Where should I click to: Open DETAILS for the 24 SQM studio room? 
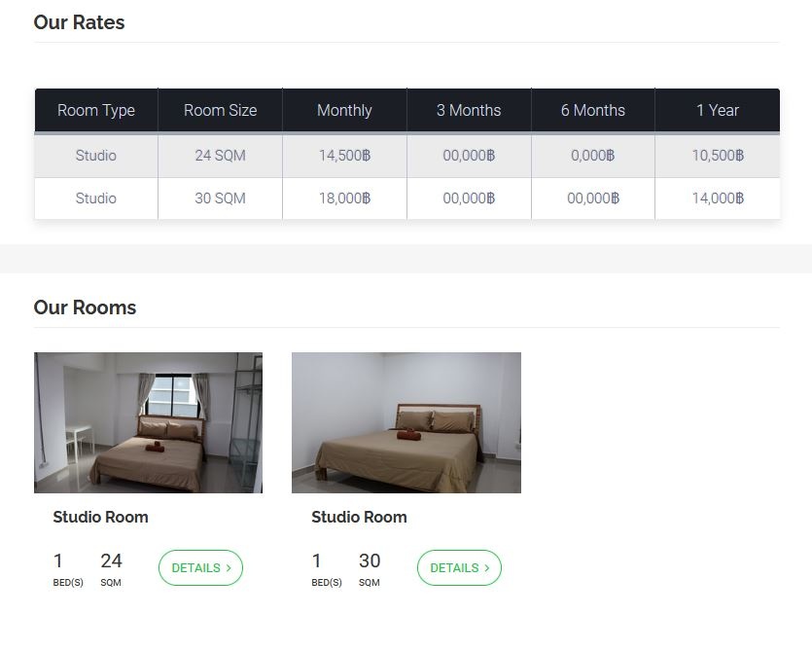click(x=200, y=567)
